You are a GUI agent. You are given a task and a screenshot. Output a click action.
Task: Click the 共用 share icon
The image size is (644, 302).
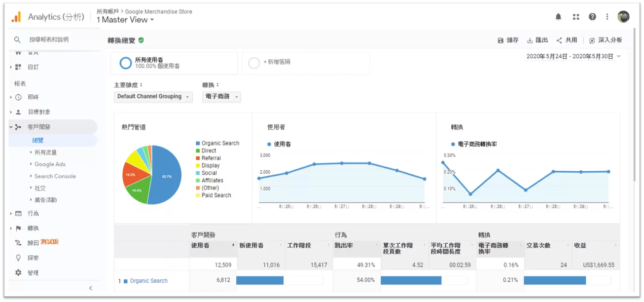click(x=559, y=40)
